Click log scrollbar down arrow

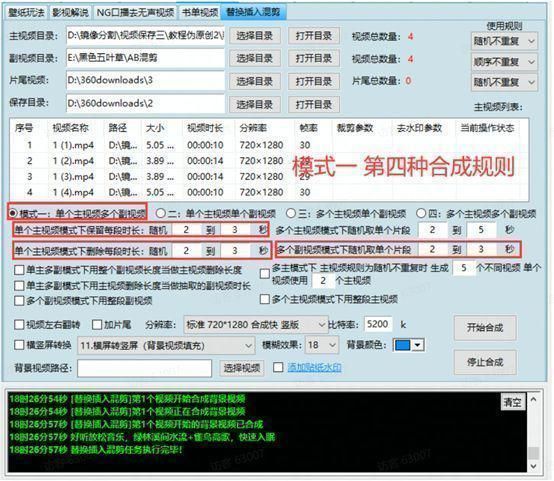tap(533, 467)
